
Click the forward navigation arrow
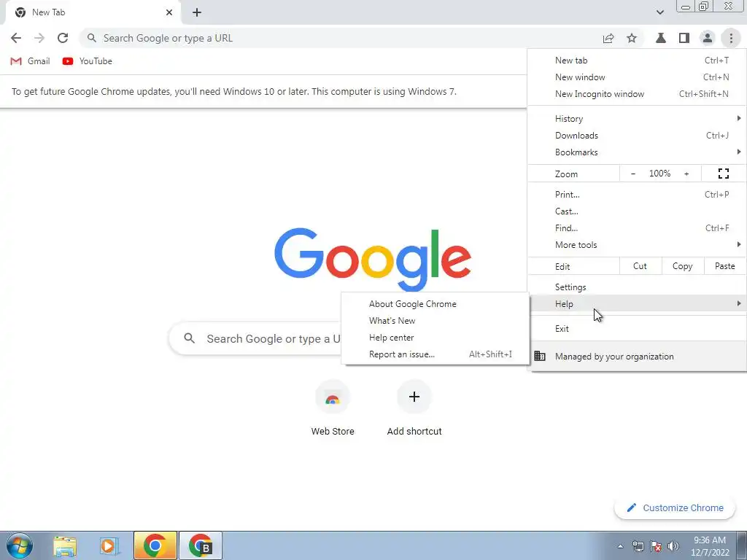(39, 38)
